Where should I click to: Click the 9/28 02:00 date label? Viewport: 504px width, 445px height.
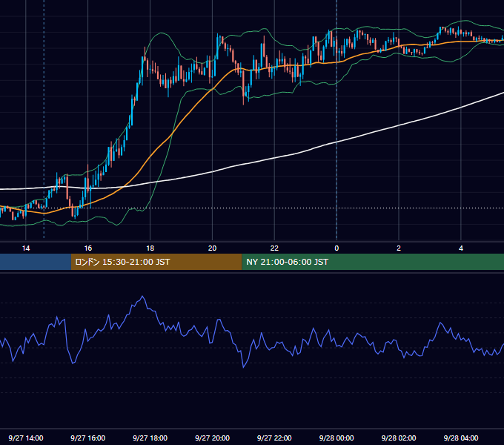click(x=399, y=438)
